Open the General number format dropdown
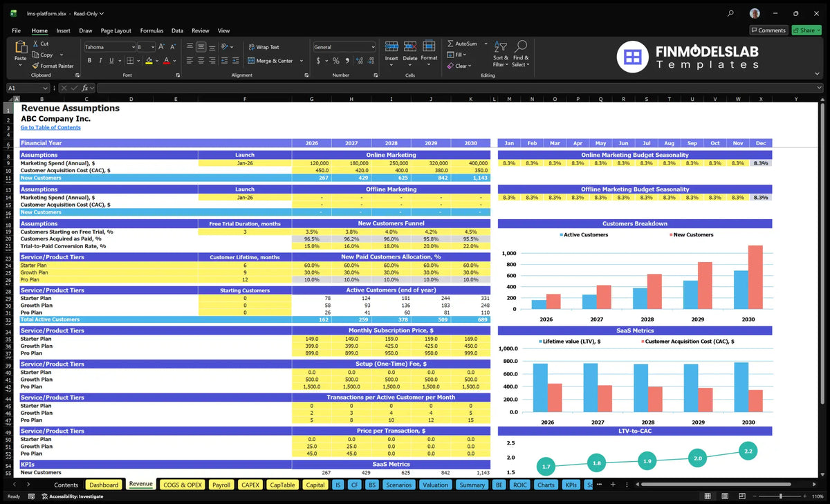Screen dimensions: 830x504 [x=373, y=47]
